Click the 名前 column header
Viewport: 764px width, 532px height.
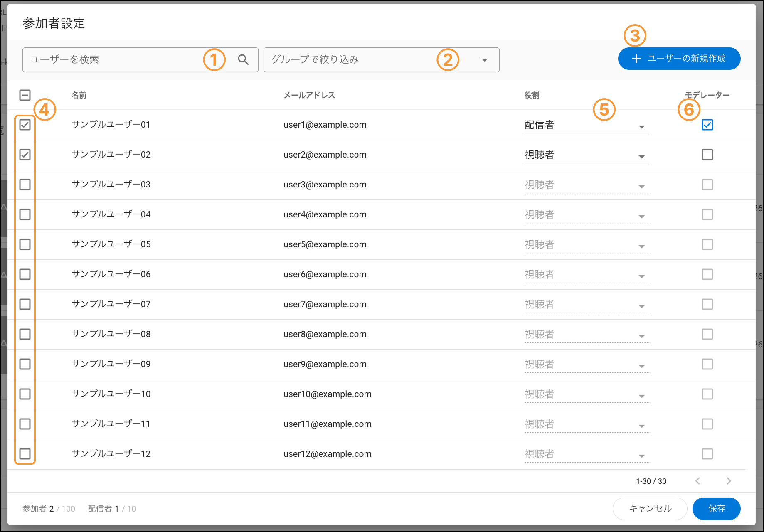point(79,95)
